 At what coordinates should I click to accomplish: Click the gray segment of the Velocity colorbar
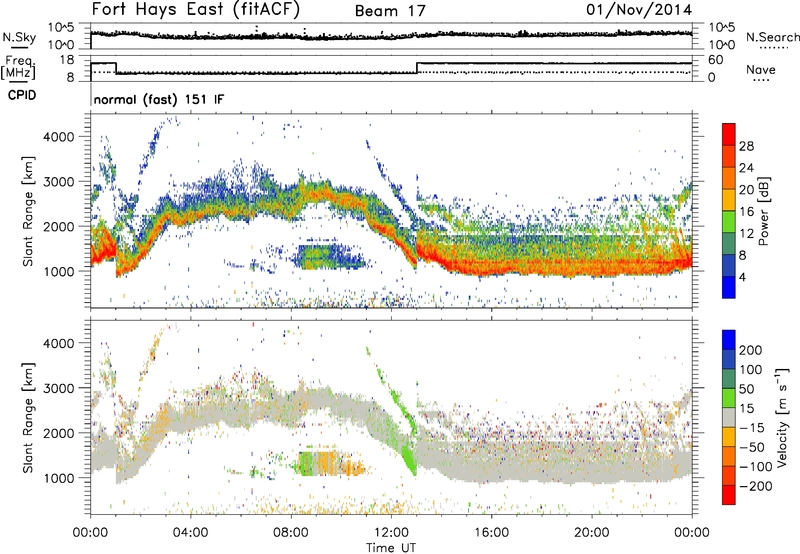click(729, 418)
